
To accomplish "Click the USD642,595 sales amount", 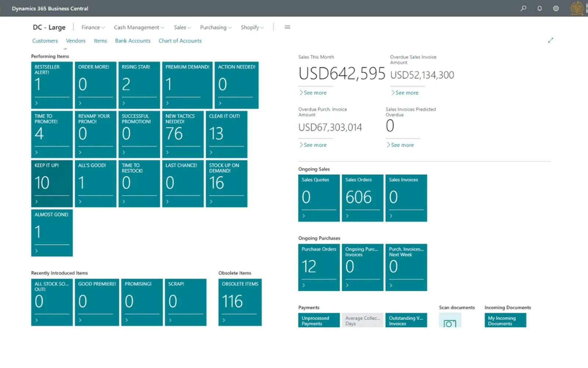I will pyautogui.click(x=342, y=74).
